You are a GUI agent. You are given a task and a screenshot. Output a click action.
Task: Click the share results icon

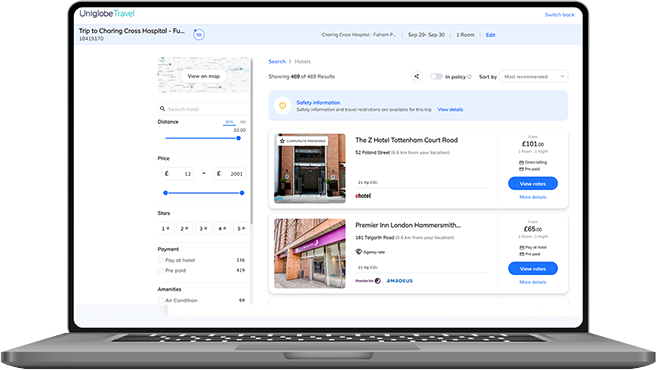pyautogui.click(x=417, y=76)
